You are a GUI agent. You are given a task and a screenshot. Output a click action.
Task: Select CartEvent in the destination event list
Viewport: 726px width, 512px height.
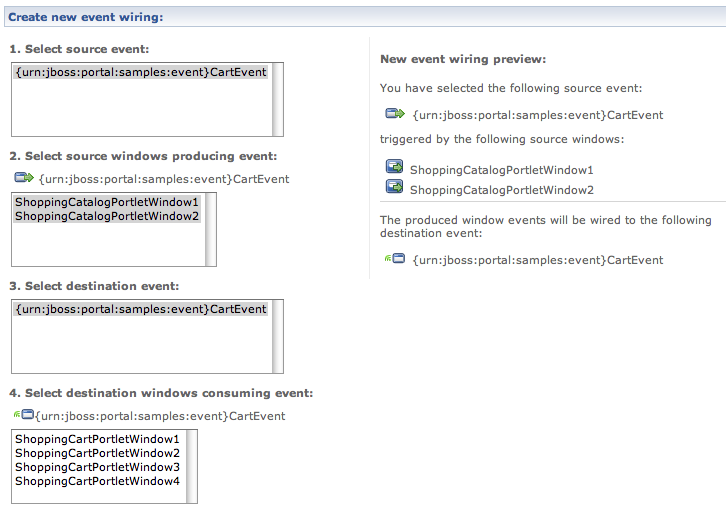click(x=141, y=310)
